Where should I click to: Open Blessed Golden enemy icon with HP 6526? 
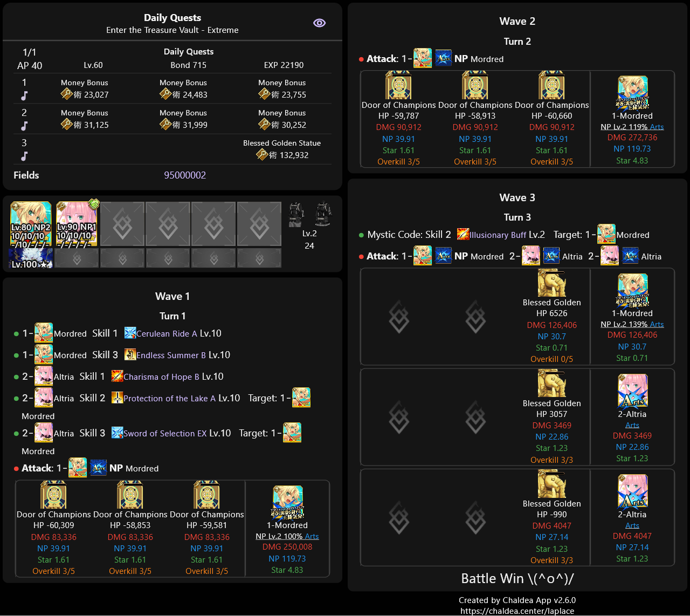551,283
